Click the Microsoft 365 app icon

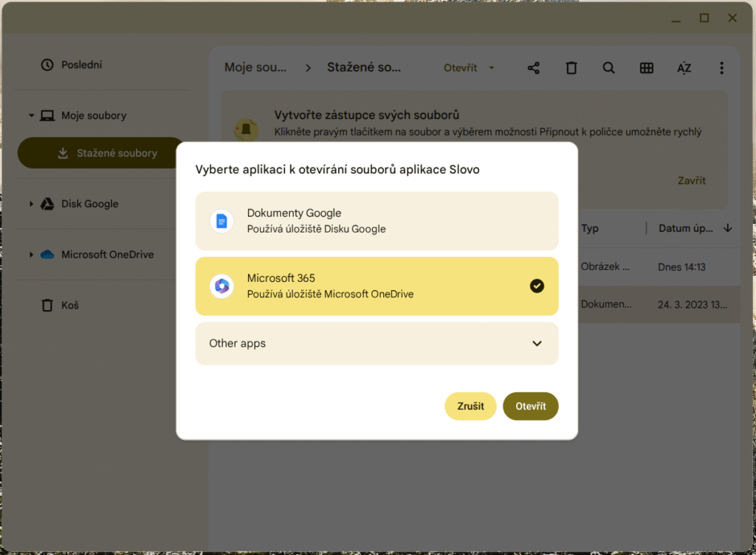(221, 286)
